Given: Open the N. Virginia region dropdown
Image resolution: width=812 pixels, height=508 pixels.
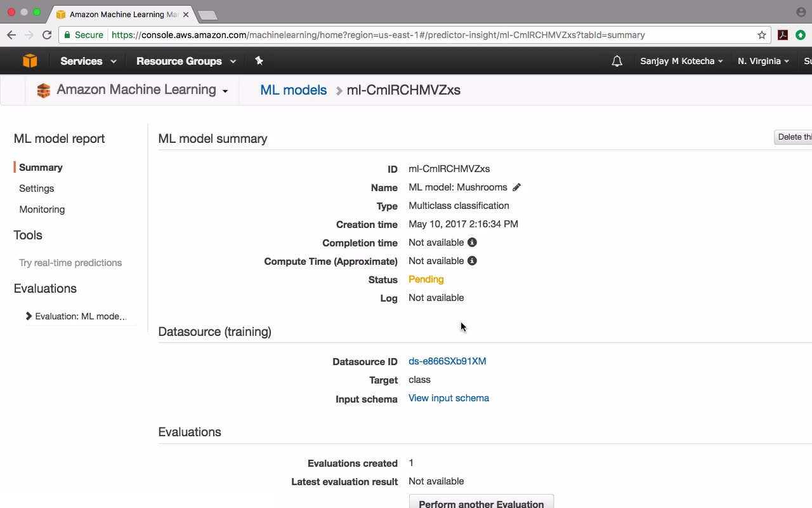Looking at the screenshot, I should click(x=763, y=61).
